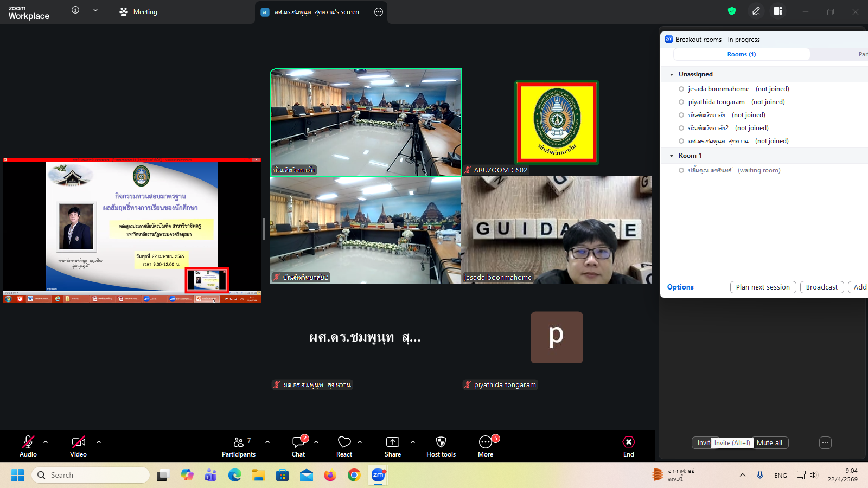Image resolution: width=868 pixels, height=488 pixels.
Task: Open the React emoji icon
Action: pyautogui.click(x=344, y=442)
